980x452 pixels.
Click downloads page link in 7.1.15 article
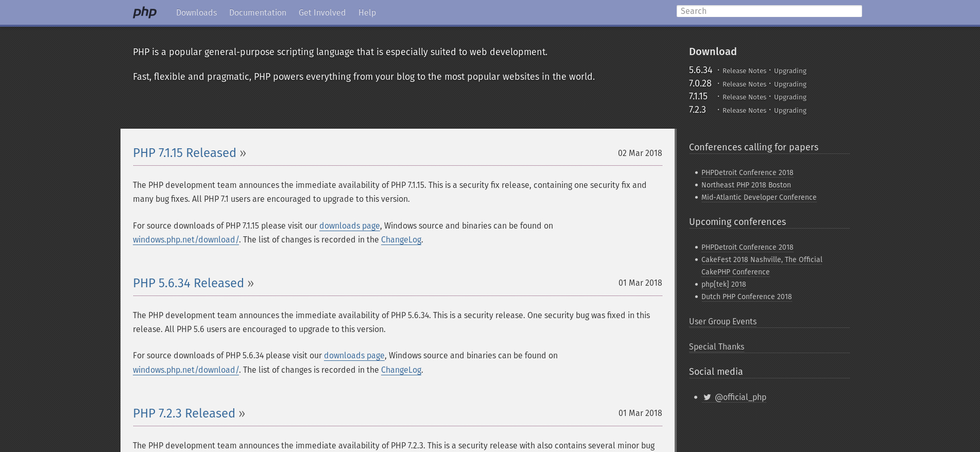tap(349, 226)
